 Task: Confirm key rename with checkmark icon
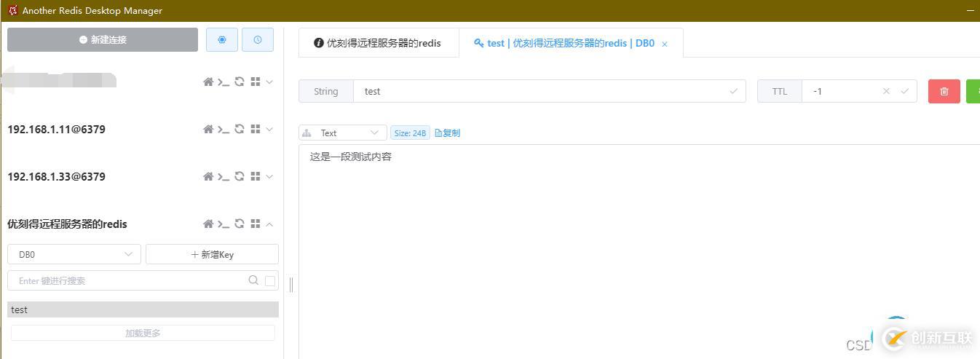click(734, 91)
